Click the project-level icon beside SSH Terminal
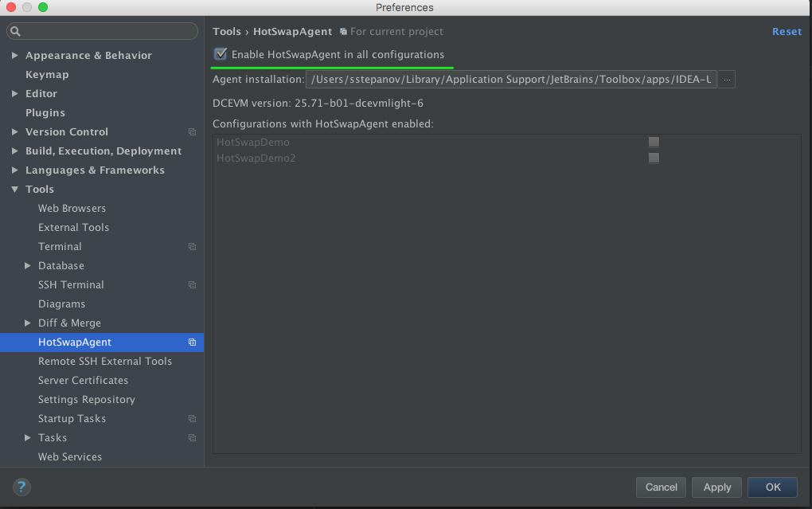Viewport: 812px width, 509px height. 192,285
